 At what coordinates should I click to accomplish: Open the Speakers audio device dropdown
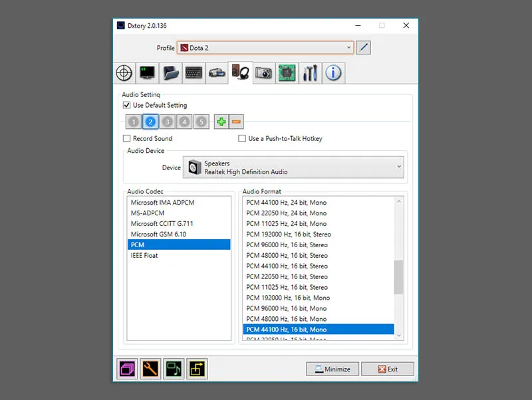point(295,167)
